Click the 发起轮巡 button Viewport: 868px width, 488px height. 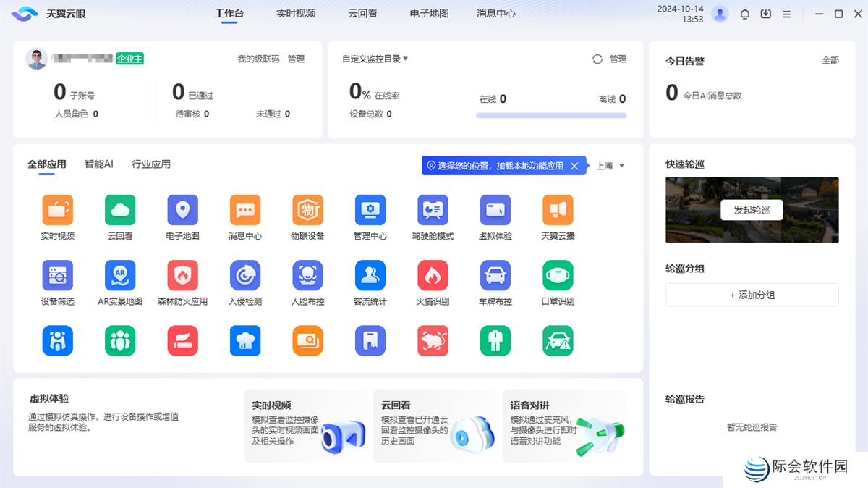click(x=752, y=210)
